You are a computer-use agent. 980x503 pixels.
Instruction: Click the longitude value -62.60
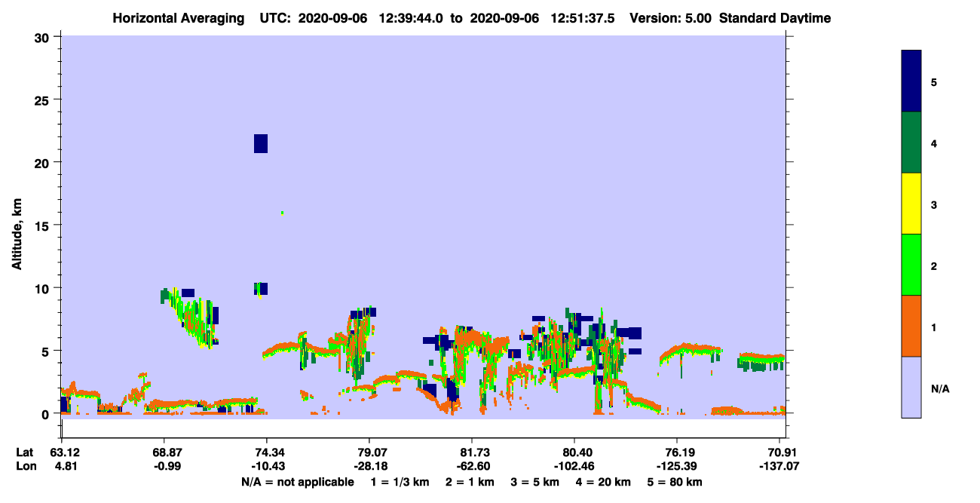472,466
